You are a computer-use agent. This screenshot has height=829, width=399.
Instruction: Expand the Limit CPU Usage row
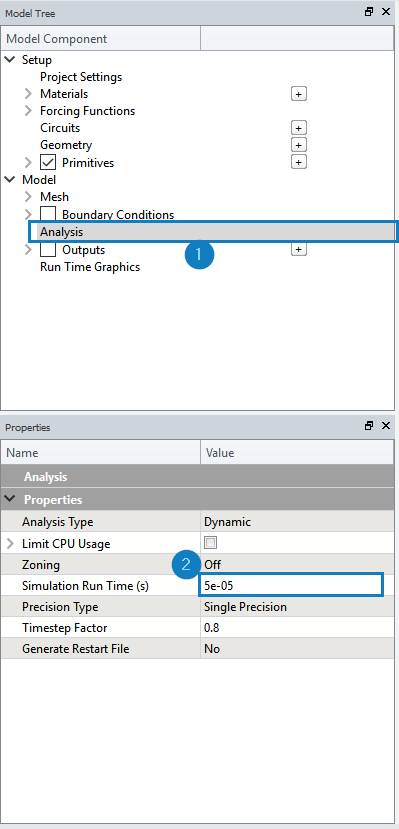[x=10, y=544]
